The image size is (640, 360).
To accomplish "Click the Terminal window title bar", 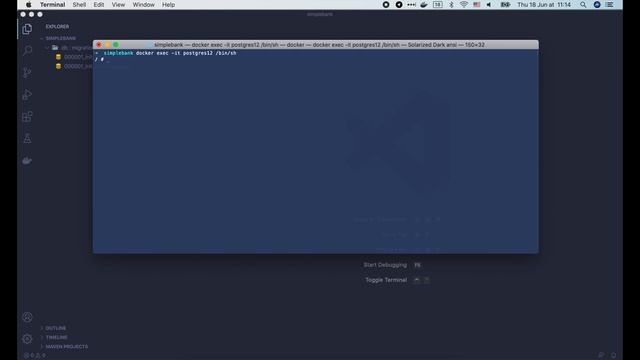I will (316, 44).
